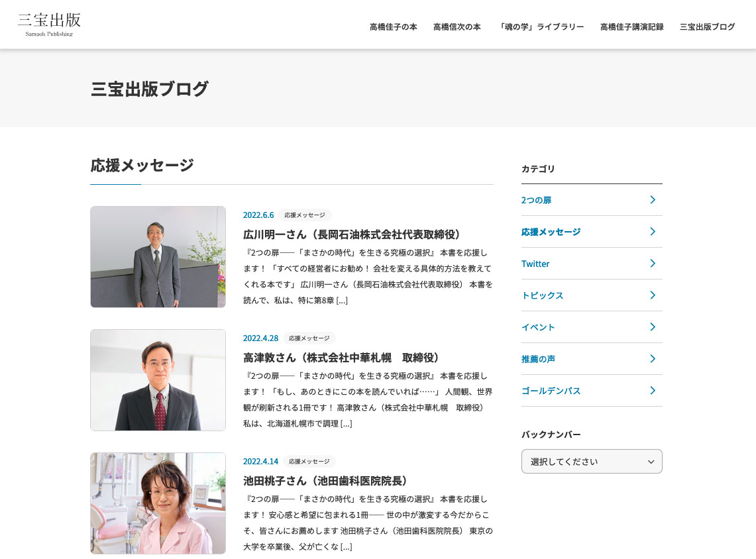Click the 三宝出版ブログ page heading
This screenshot has height=559, width=756.
coord(150,89)
